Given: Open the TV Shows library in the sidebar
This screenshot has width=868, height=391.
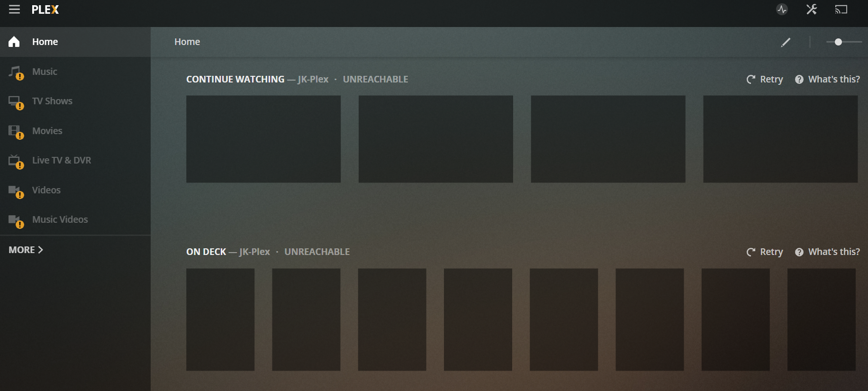Looking at the screenshot, I should tap(75, 101).
